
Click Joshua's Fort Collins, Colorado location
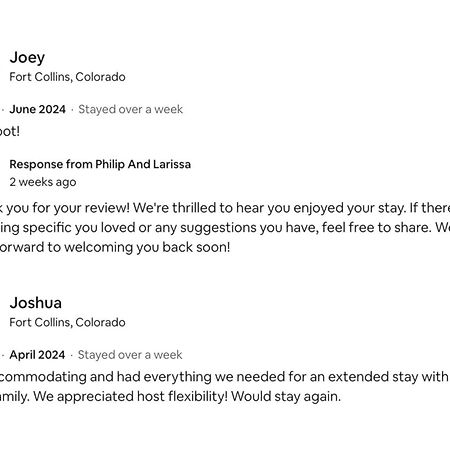[x=67, y=322]
